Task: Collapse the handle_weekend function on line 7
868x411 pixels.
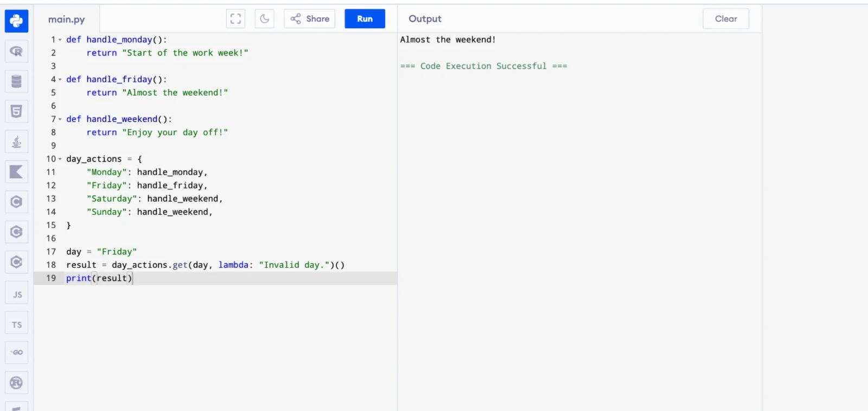Action: tap(60, 119)
